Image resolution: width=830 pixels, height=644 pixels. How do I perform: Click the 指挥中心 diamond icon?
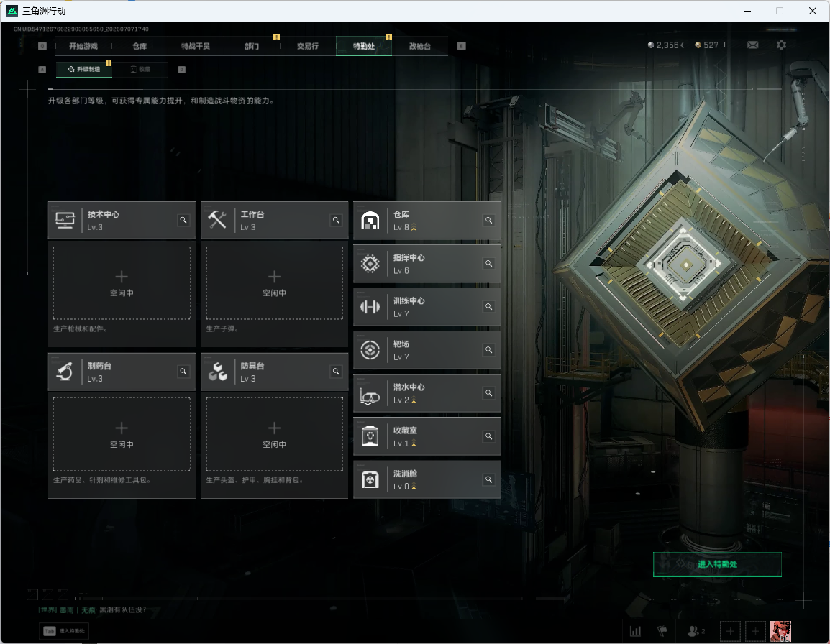(370, 264)
